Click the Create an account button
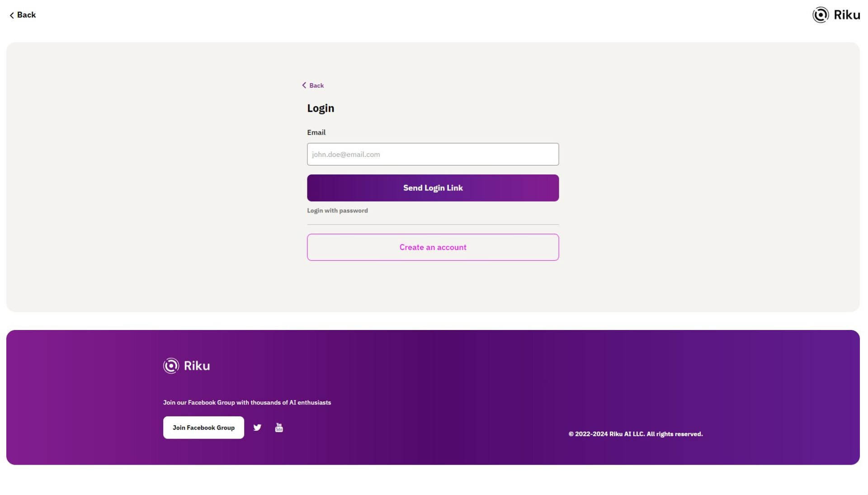868x495 pixels. click(433, 247)
